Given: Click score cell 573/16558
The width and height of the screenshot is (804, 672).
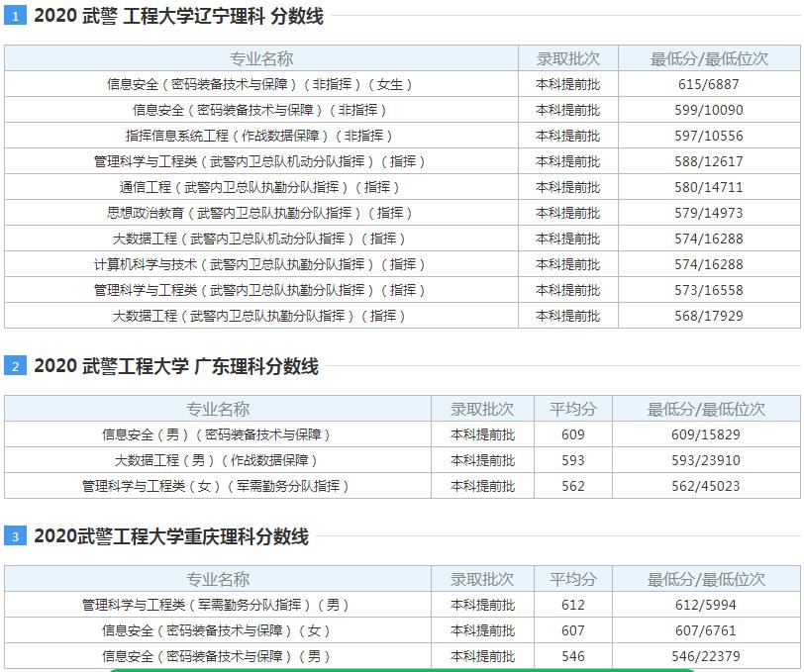Looking at the screenshot, I should coord(709,290).
